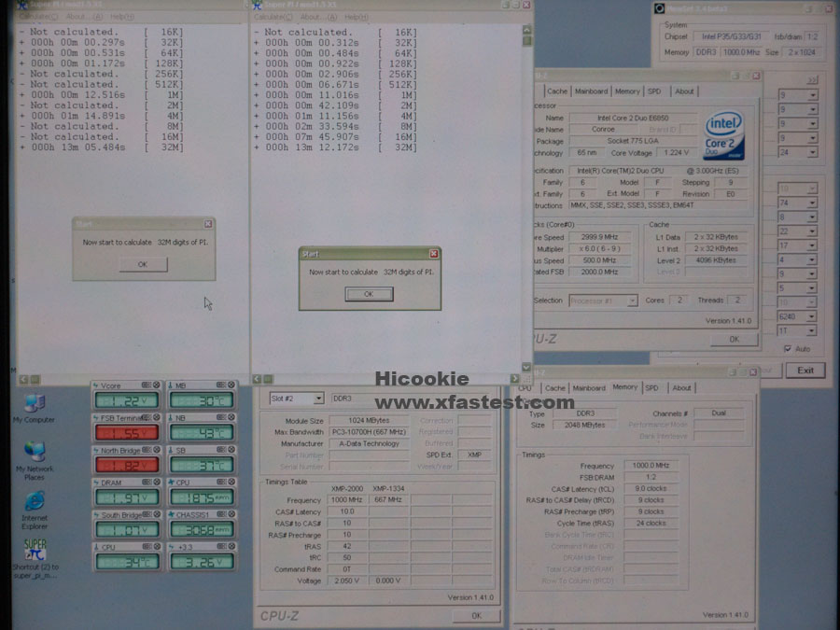Close the North Bridge voltage gadget
Viewport: 840px width, 630px height.
(x=157, y=450)
